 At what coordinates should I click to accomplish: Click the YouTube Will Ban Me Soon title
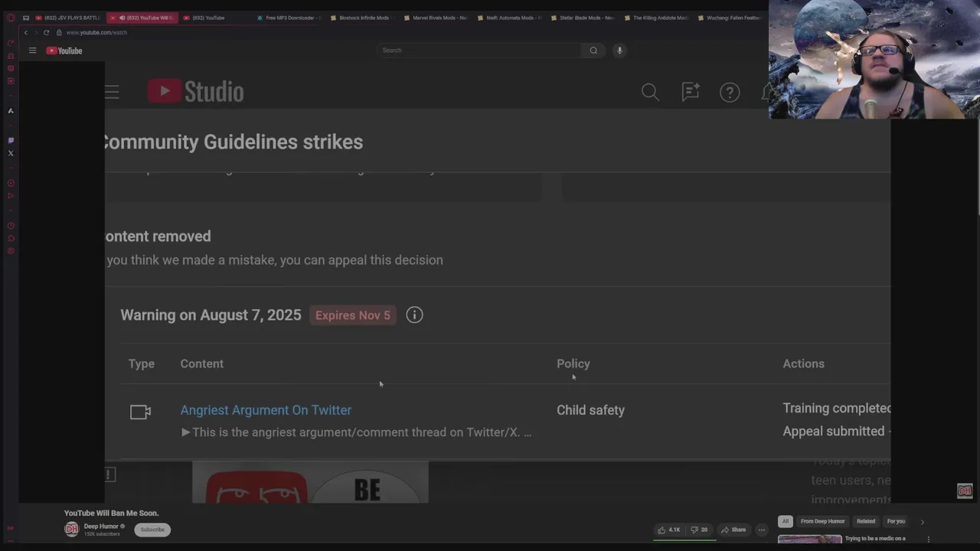point(112,514)
